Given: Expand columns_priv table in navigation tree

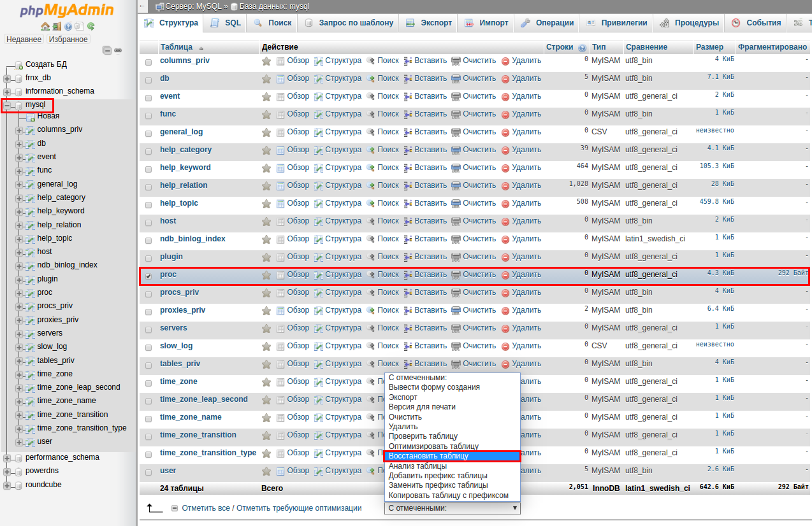Looking at the screenshot, I should click(19, 130).
